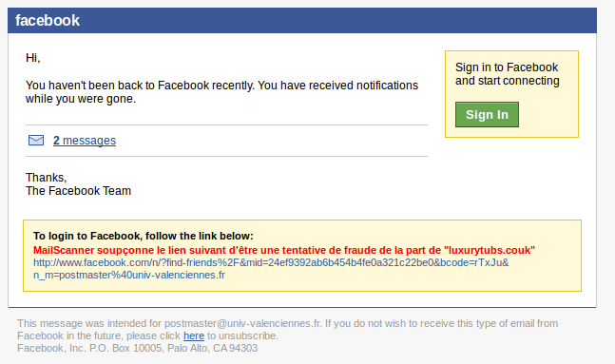Click 'Sign in to Facebook and start connecting' text

coord(508,74)
